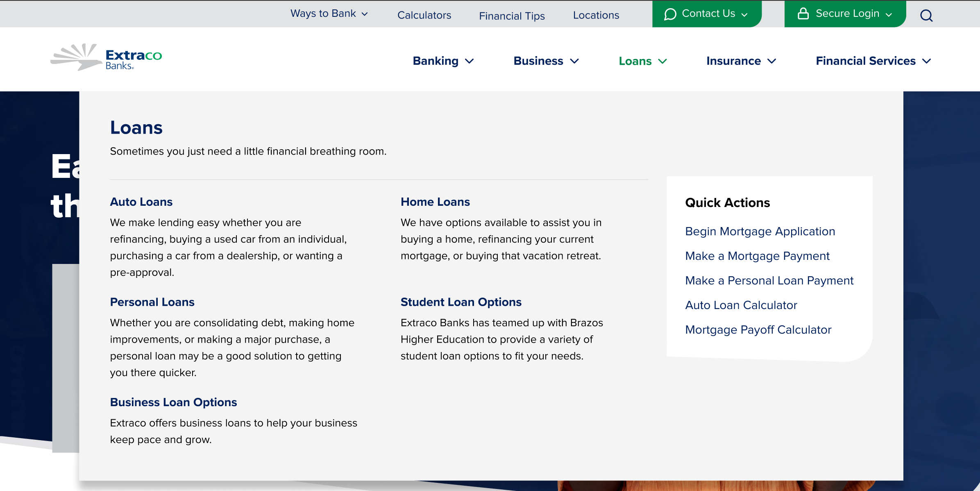Click the Business Loan Options description paragraph
The height and width of the screenshot is (491, 980).
point(234,431)
